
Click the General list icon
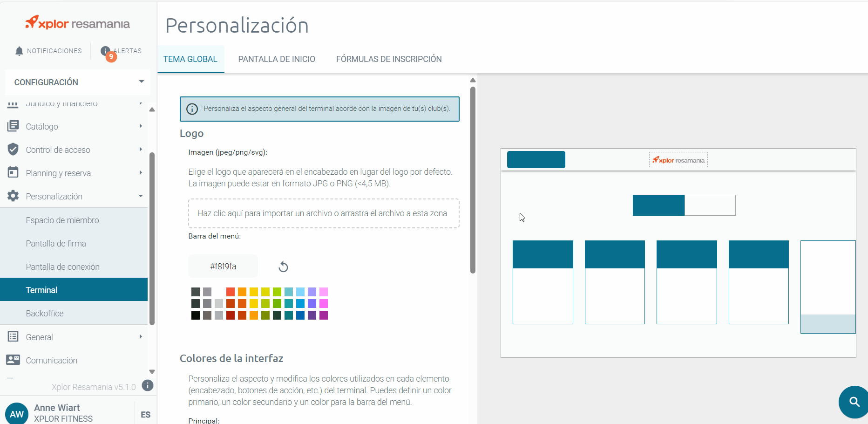pyautogui.click(x=13, y=336)
